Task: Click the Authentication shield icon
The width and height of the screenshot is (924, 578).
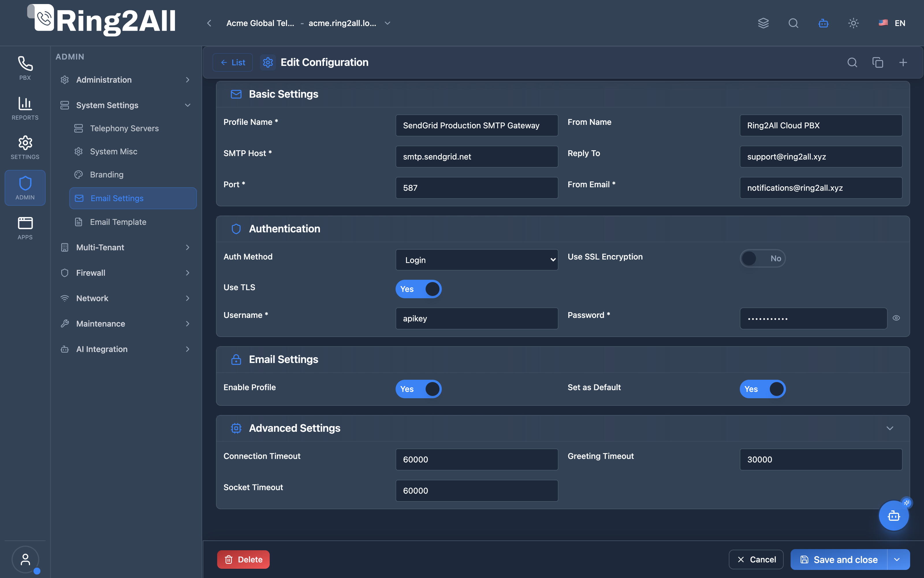Action: point(236,229)
